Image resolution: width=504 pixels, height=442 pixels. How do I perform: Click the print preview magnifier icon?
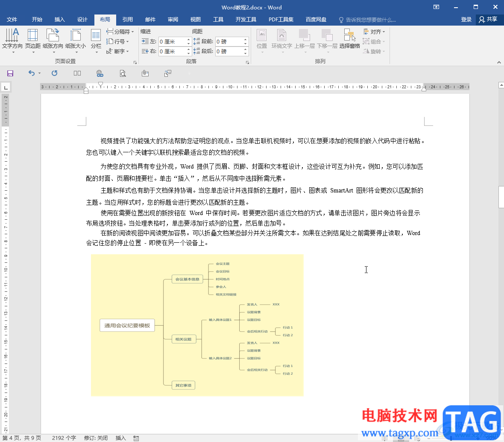(x=123, y=73)
